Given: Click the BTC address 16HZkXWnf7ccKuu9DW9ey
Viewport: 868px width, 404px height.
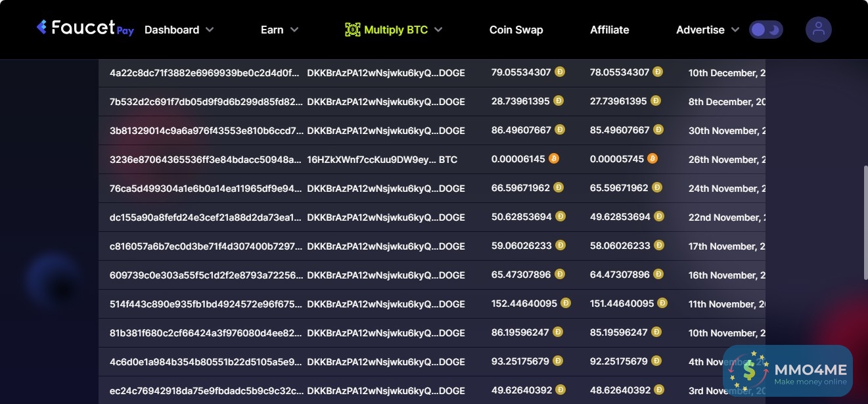Looking at the screenshot, I should point(371,160).
